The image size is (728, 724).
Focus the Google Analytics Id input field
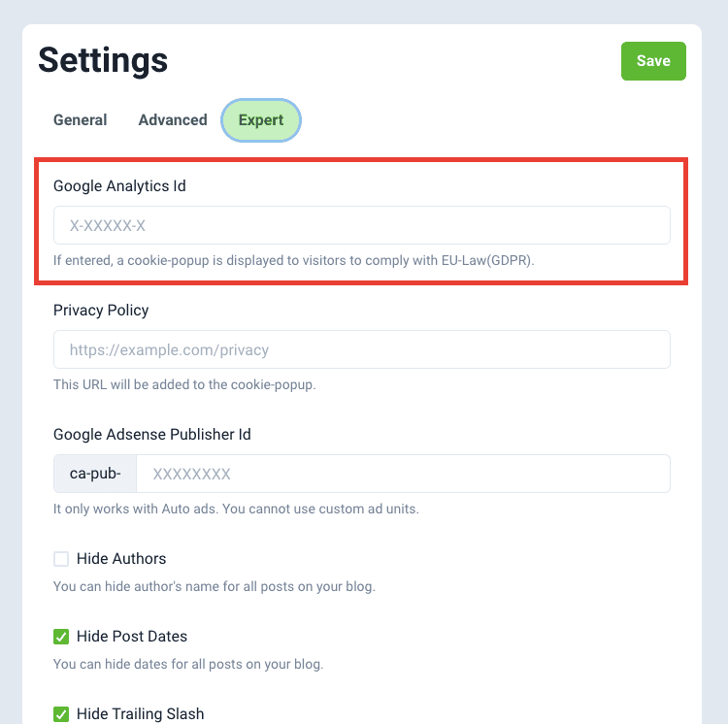click(x=361, y=225)
